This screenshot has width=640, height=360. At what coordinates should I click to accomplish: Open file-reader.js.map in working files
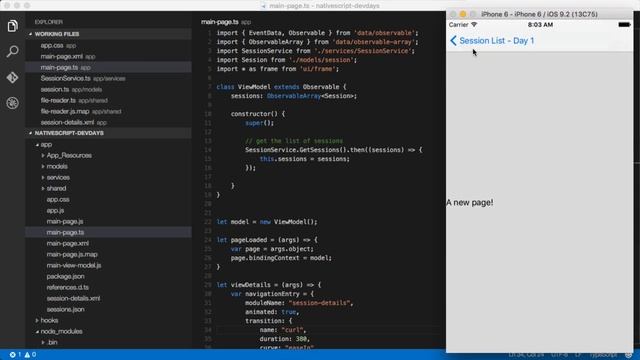(x=109, y=111)
